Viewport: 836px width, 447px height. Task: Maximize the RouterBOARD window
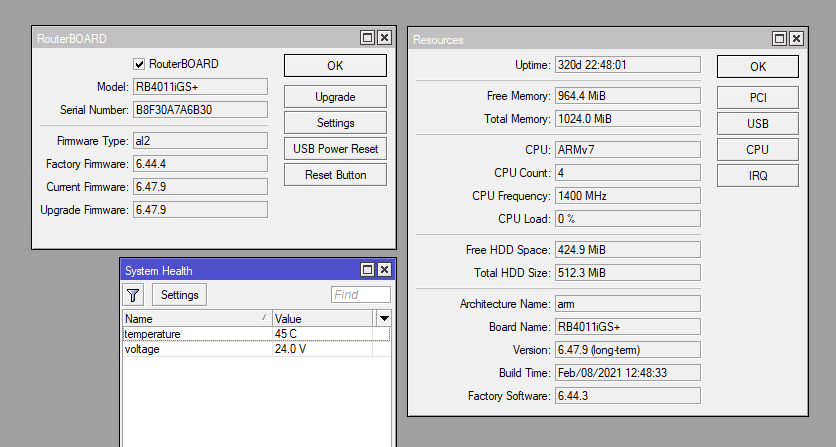pos(367,38)
